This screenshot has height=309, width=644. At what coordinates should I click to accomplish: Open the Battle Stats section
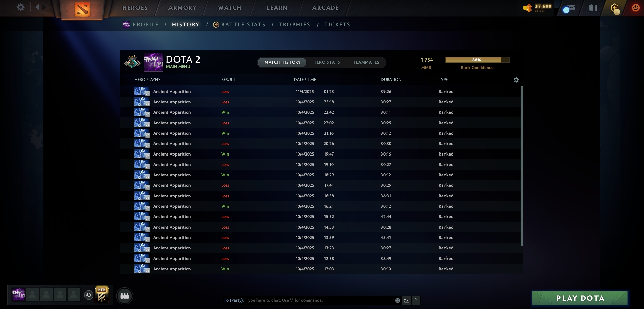243,25
